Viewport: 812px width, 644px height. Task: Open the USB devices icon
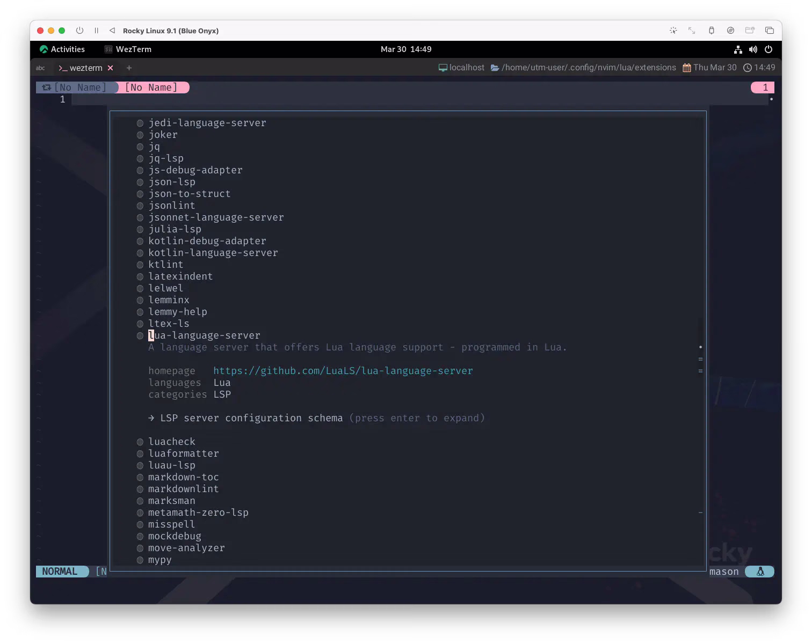click(x=711, y=31)
